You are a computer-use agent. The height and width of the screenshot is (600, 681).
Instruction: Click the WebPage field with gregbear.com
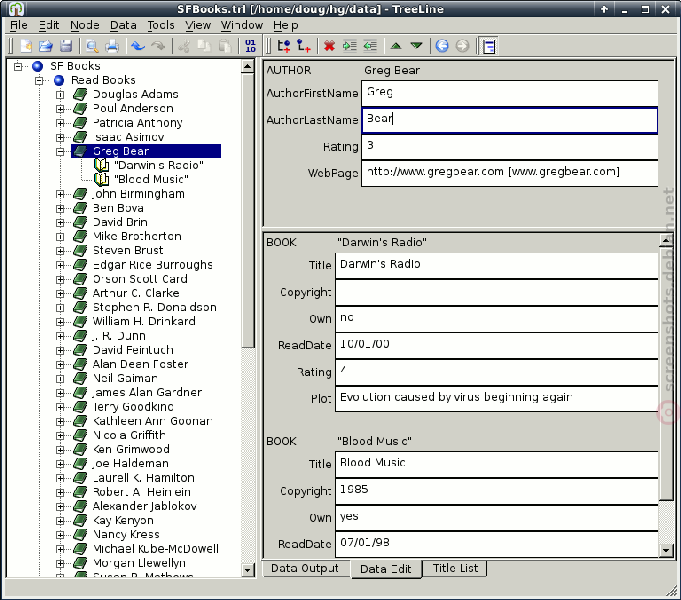(509, 173)
